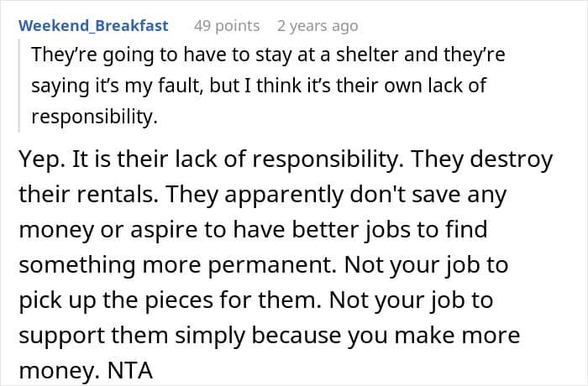The image size is (588, 386).
Task: Click the quoted word responsibility.
Action: point(94,117)
